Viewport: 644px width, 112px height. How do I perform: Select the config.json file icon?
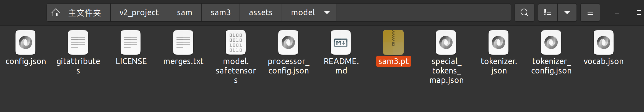(x=25, y=42)
